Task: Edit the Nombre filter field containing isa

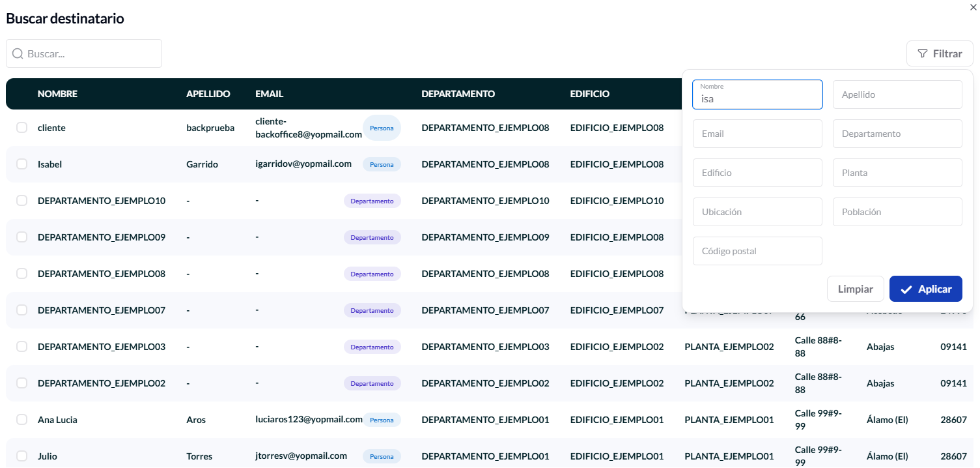Action: [757, 95]
